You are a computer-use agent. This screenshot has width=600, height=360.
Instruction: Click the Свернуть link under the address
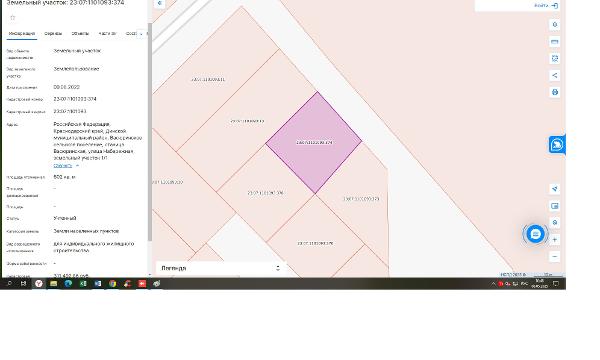point(63,166)
